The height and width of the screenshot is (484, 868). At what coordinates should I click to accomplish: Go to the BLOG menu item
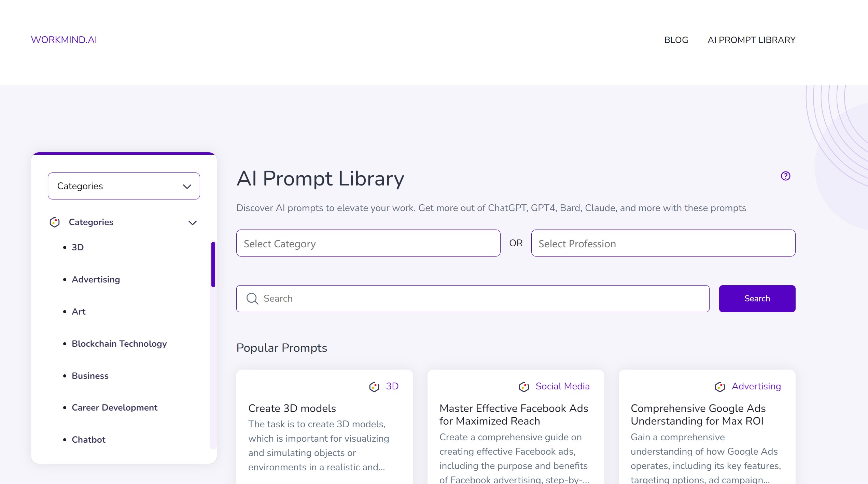click(x=675, y=40)
